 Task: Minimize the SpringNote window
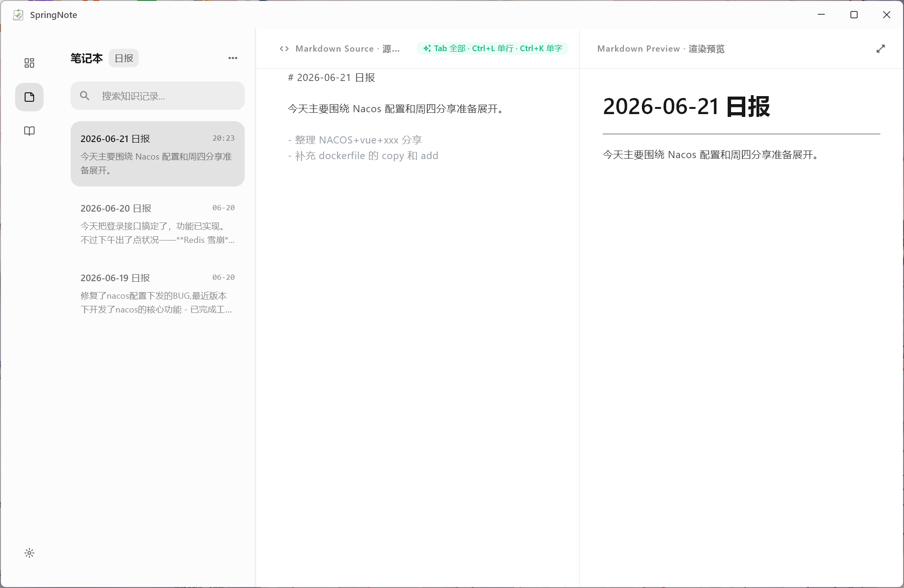tap(822, 15)
